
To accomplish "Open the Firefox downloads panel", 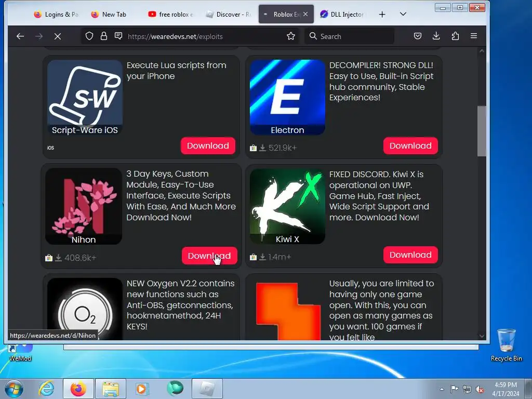I will click(x=436, y=36).
